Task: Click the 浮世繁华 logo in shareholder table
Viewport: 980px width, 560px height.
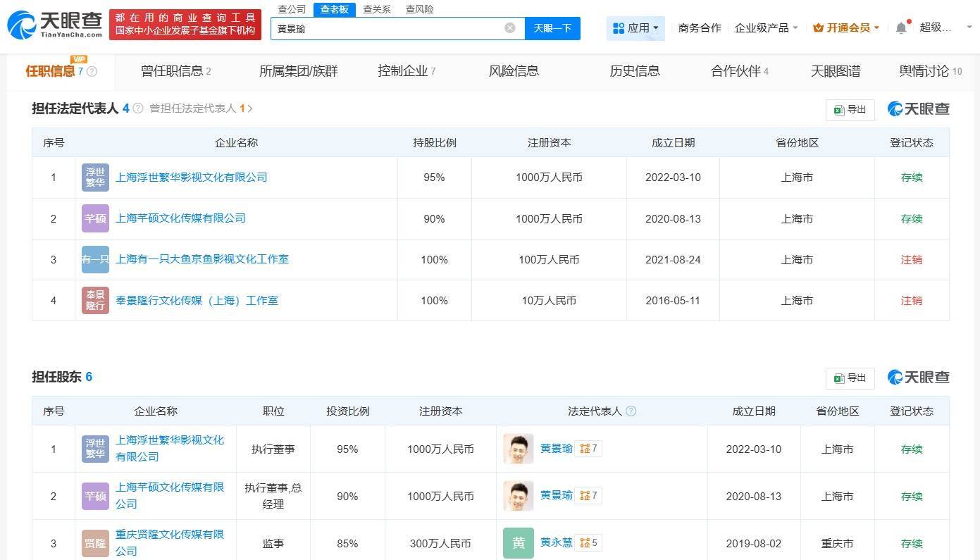Action: coord(95,449)
